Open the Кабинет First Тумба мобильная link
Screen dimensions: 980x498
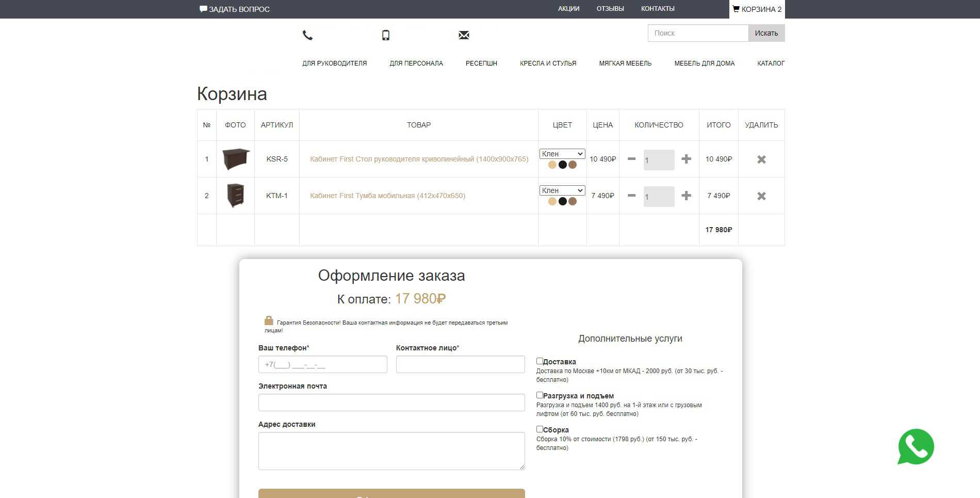point(387,196)
